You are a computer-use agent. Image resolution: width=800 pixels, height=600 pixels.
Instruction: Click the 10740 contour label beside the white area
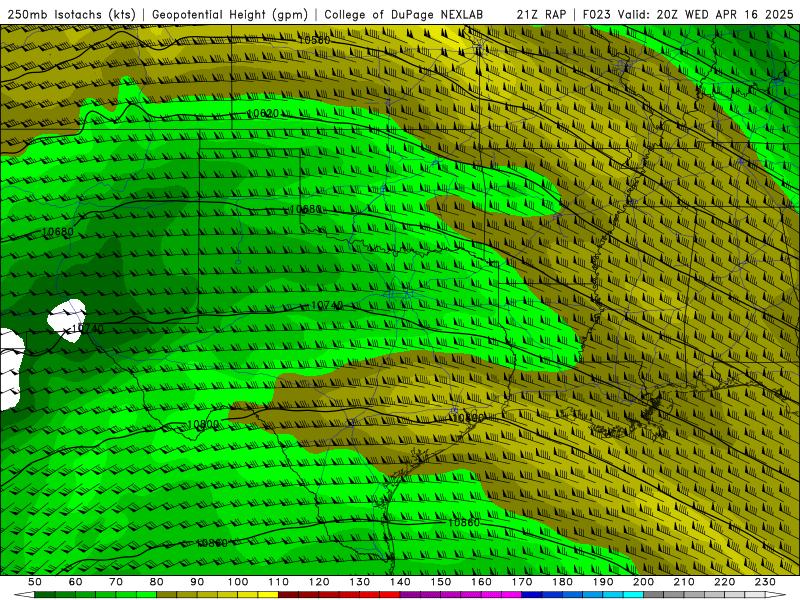click(x=88, y=329)
